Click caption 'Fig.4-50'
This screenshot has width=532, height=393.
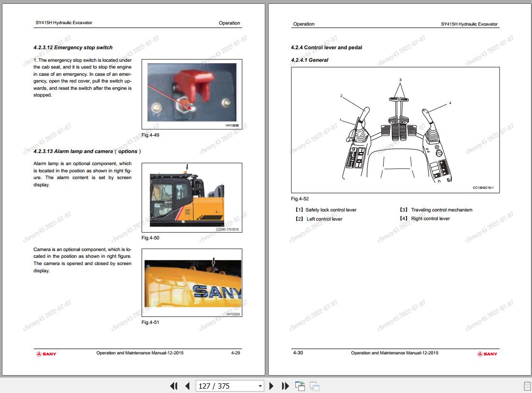(x=150, y=238)
